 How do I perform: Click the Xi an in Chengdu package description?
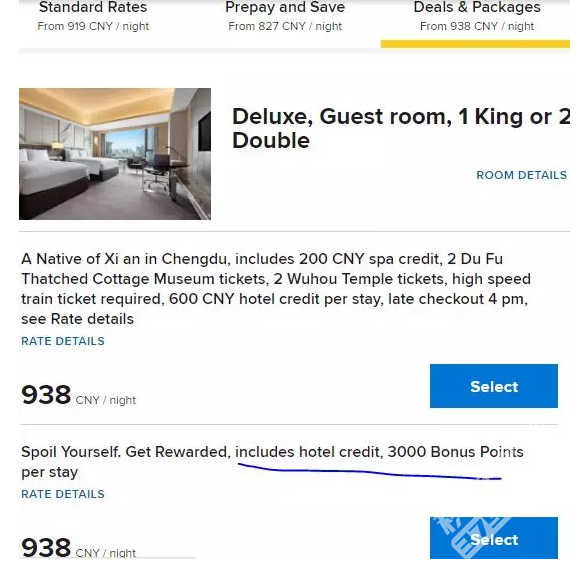point(276,289)
